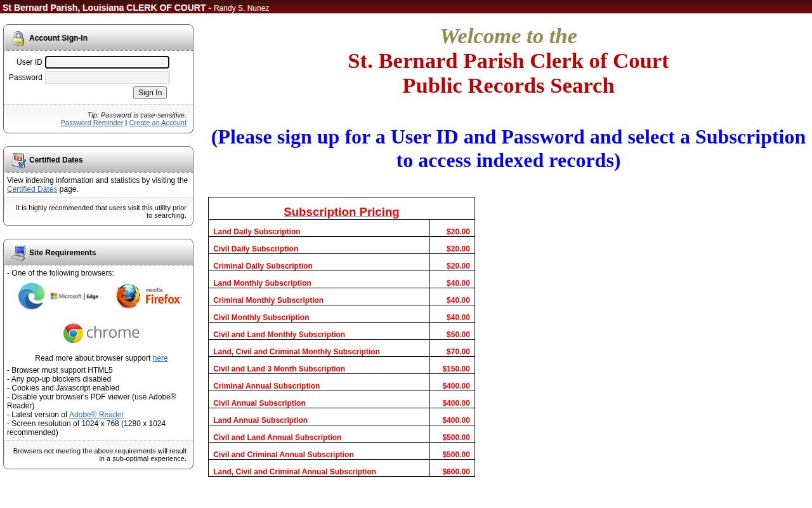Click 'Tip: Password is case-sensitive.' text
The image size is (812, 508).
[137, 115]
